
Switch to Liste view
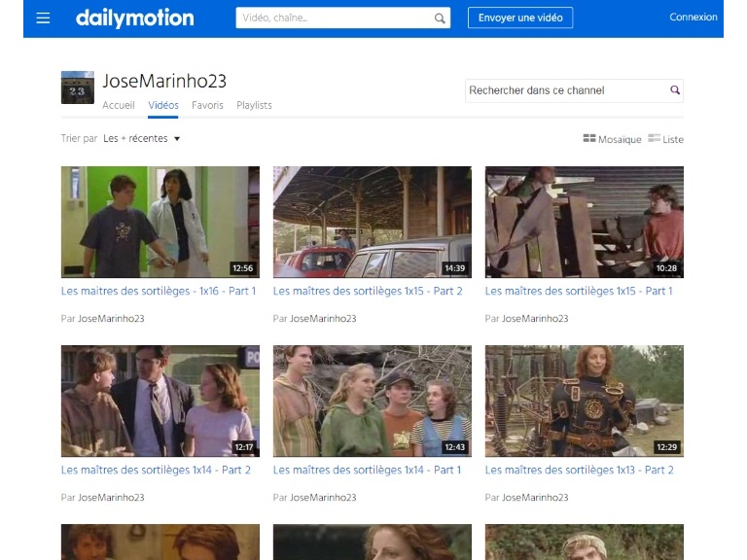(x=666, y=139)
